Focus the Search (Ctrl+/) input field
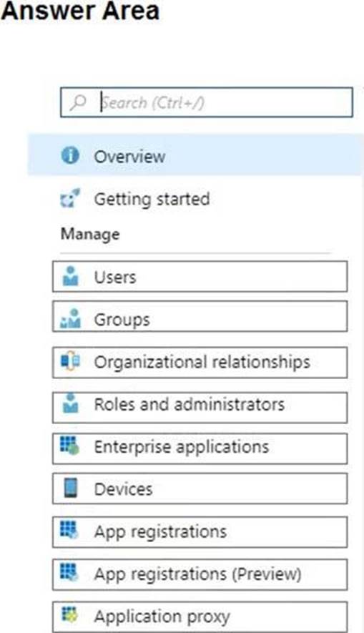 click(x=207, y=102)
